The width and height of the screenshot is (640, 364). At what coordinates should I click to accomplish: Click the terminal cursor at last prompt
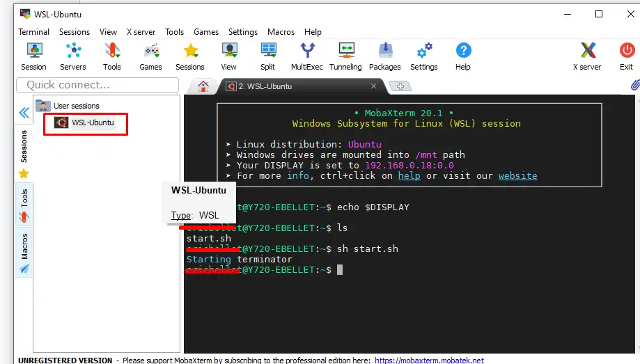coord(340,270)
